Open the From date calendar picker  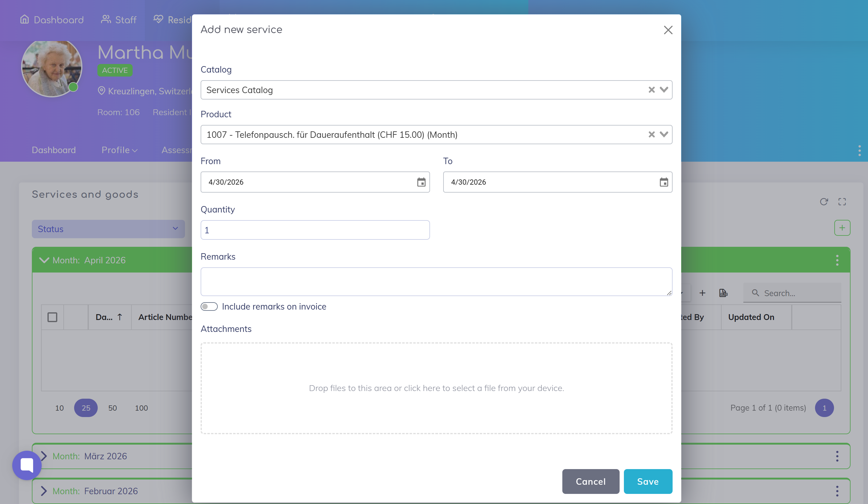coord(421,182)
